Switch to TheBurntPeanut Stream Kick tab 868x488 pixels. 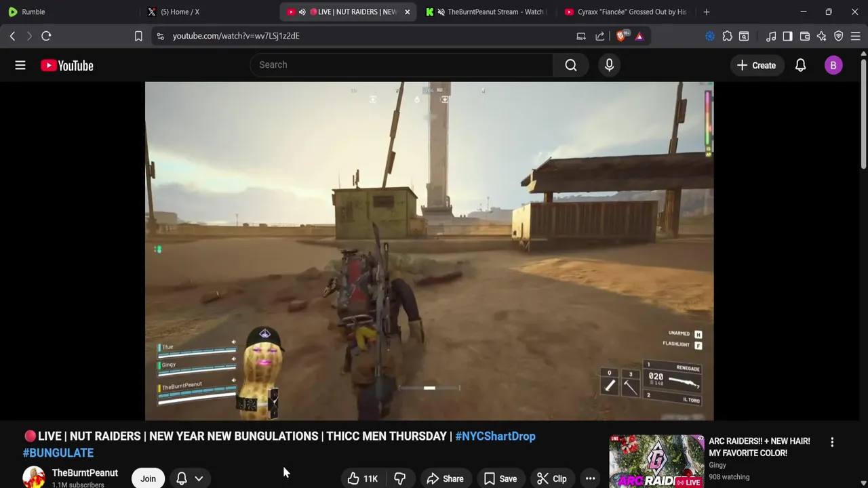pos(486,12)
